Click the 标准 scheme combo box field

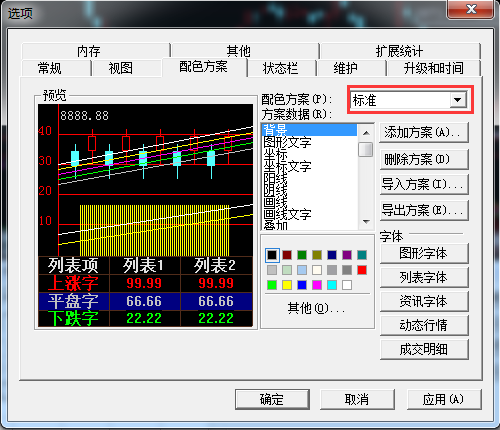(x=408, y=100)
